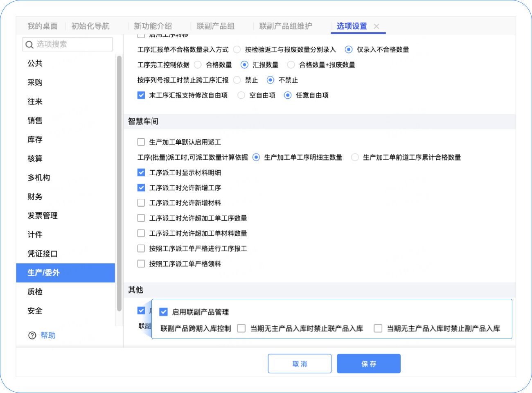Choose 禁止 for 跨工序汇报

237,80
